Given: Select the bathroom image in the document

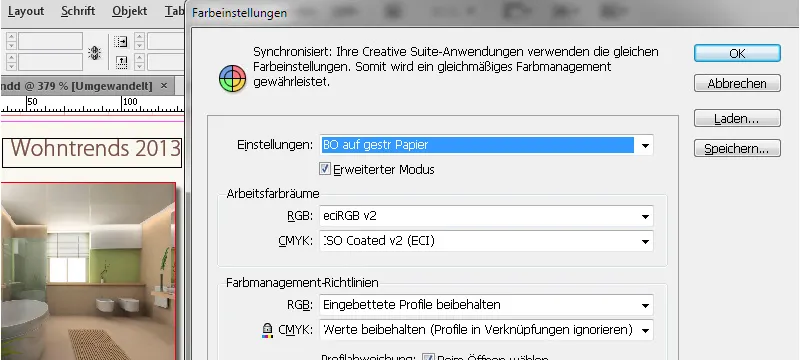Looking at the screenshot, I should pos(88,271).
